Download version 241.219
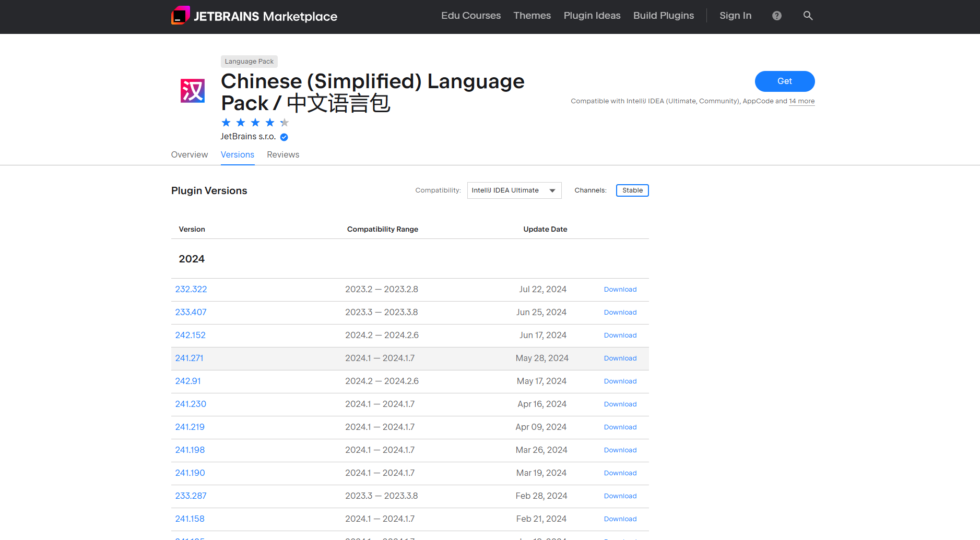 [x=620, y=427]
